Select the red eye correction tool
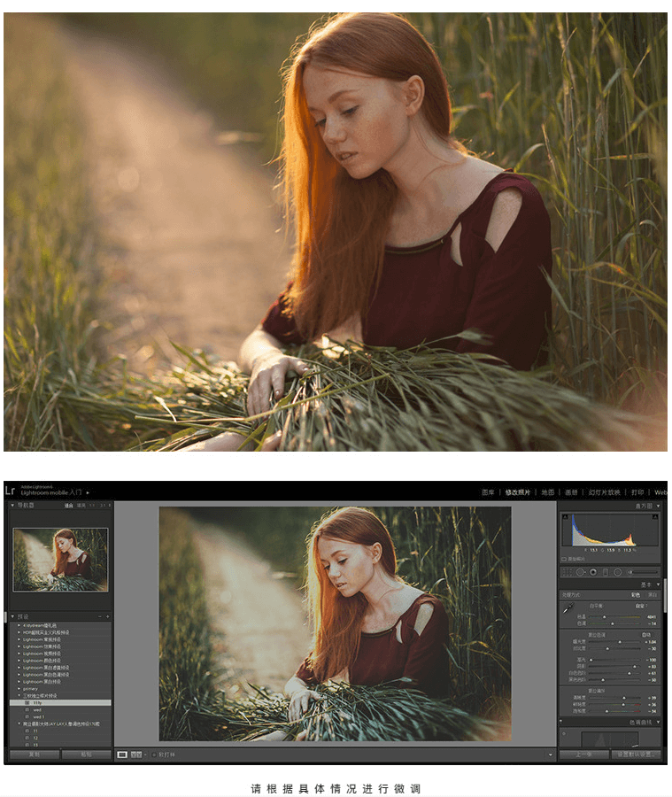672x797 pixels. click(592, 572)
